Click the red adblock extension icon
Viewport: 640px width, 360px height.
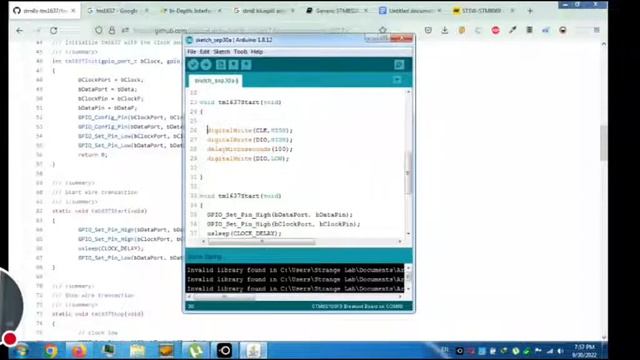496,30
